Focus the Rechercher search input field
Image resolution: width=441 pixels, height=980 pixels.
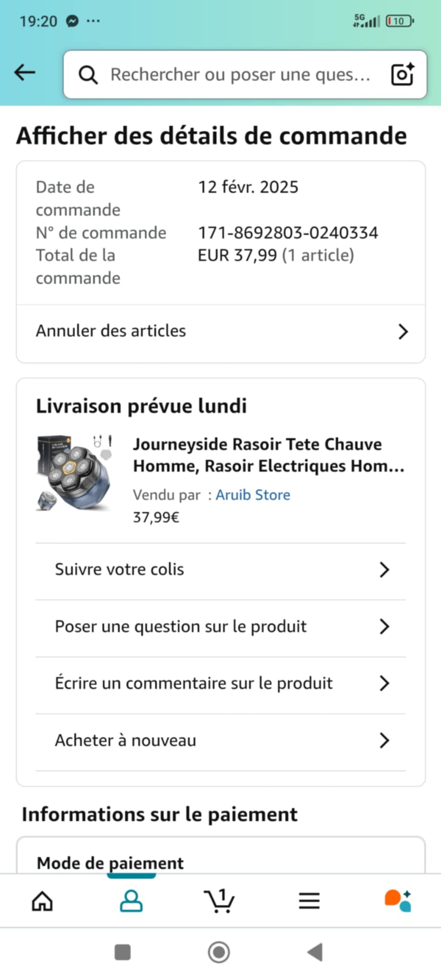240,75
